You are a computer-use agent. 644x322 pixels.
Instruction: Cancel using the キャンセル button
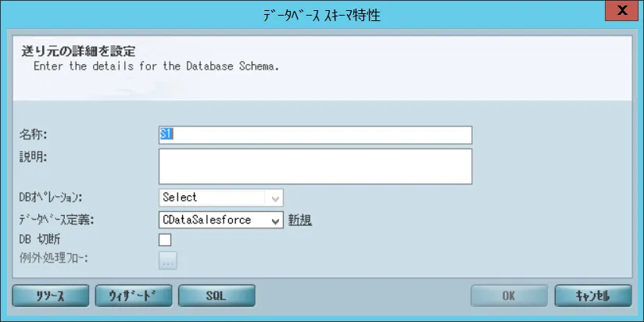tap(592, 295)
